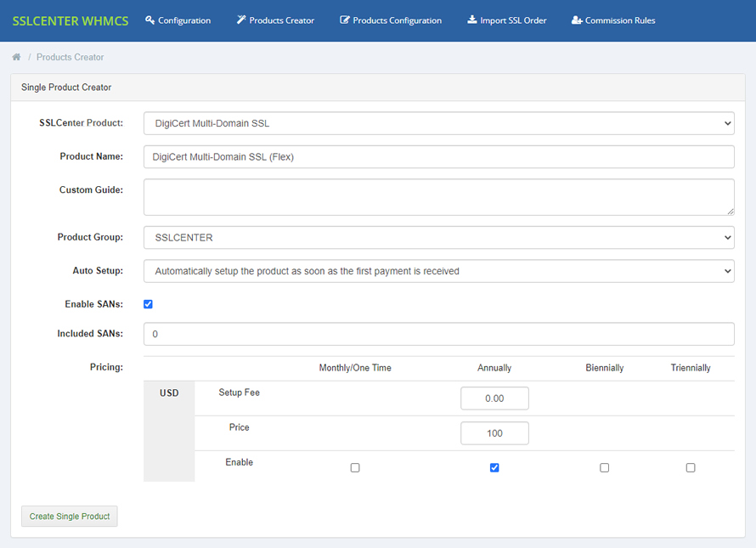Screen dimensions: 756x548
Task: Toggle the Annually enable checkbox
Action: (x=494, y=468)
